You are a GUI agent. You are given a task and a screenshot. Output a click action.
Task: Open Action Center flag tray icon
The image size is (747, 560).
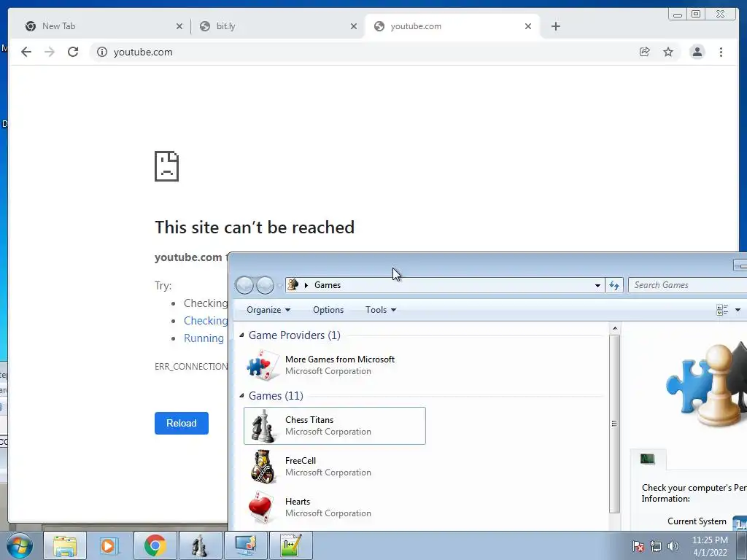click(638, 546)
